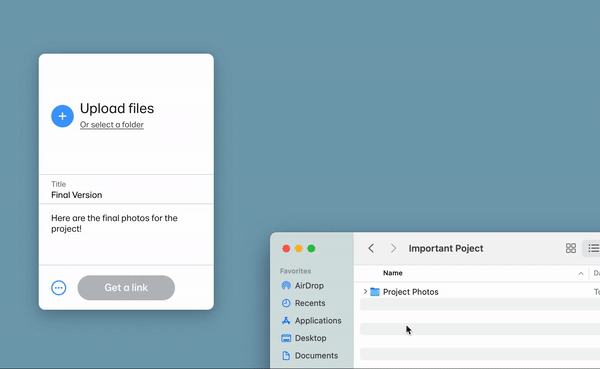Image resolution: width=600 pixels, height=369 pixels.
Task: Open the three-dots options button
Action: point(59,288)
